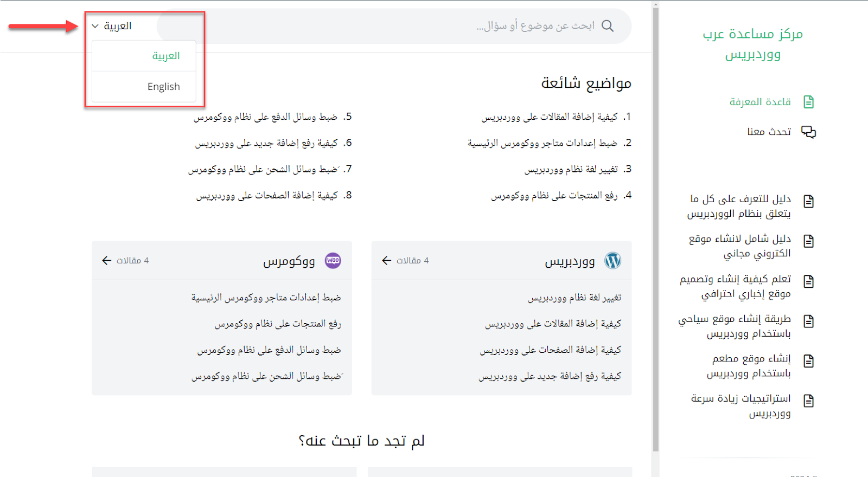This screenshot has height=477, width=868.
Task: Open ضبط وسائل الدفع in ووكومرس card
Action: click(x=269, y=350)
